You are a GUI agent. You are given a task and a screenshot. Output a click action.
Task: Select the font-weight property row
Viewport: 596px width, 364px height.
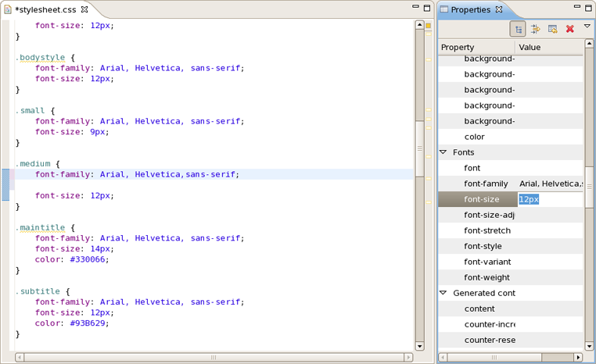click(x=511, y=277)
